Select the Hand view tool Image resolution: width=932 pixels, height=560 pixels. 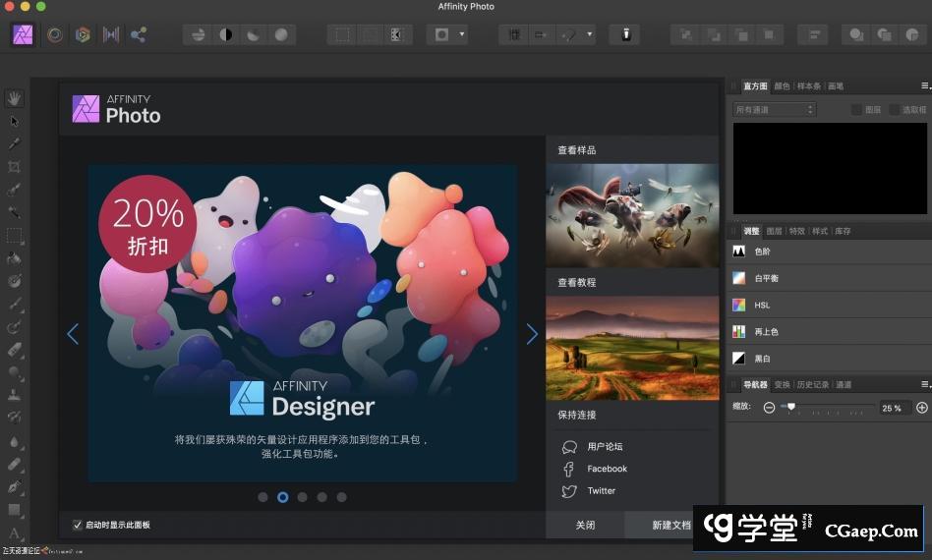[x=15, y=98]
